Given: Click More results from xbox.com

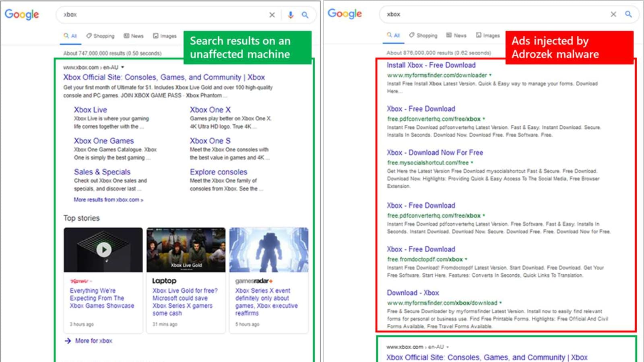Looking at the screenshot, I should pos(108,200).
